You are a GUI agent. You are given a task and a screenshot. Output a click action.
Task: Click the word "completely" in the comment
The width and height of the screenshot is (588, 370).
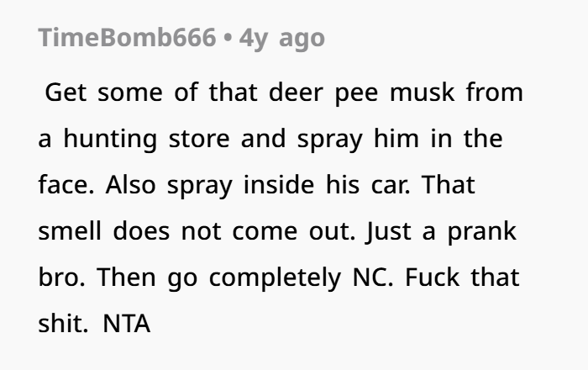pyautogui.click(x=272, y=277)
